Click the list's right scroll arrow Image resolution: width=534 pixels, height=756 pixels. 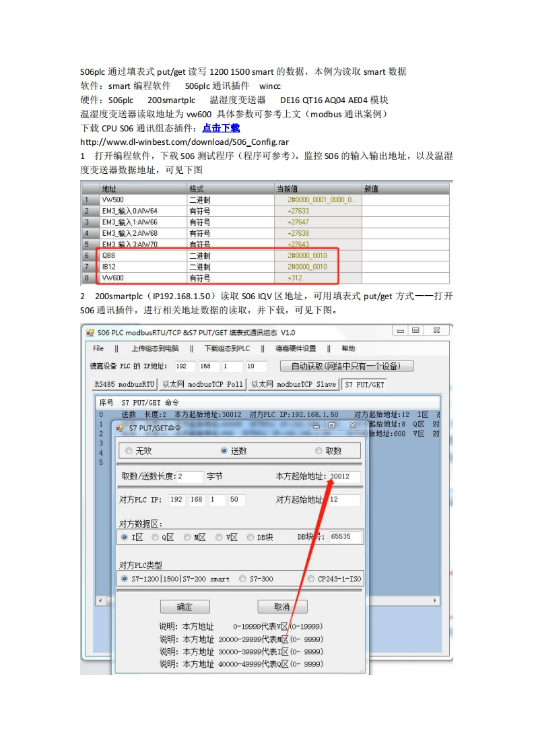tap(435, 601)
